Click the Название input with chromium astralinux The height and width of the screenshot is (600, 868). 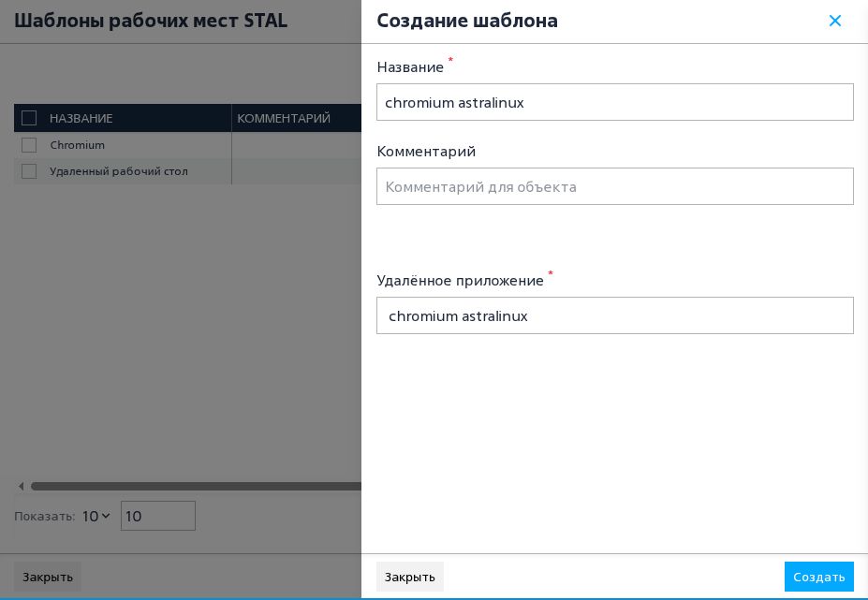click(615, 102)
